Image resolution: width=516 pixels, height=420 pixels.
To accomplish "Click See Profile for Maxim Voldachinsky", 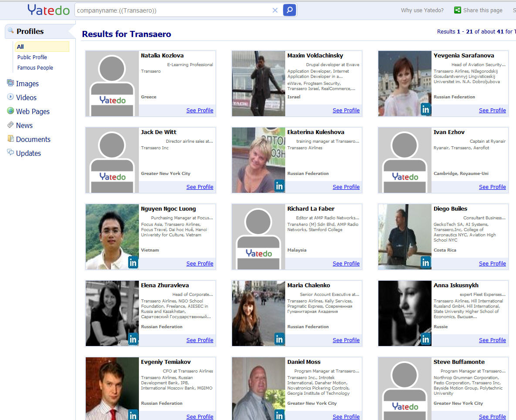I will pyautogui.click(x=346, y=111).
